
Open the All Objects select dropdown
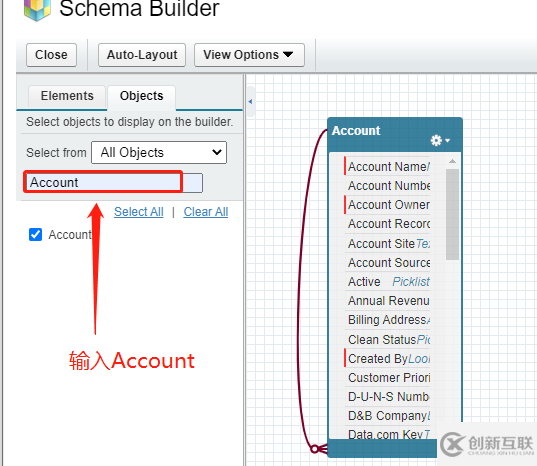click(159, 153)
